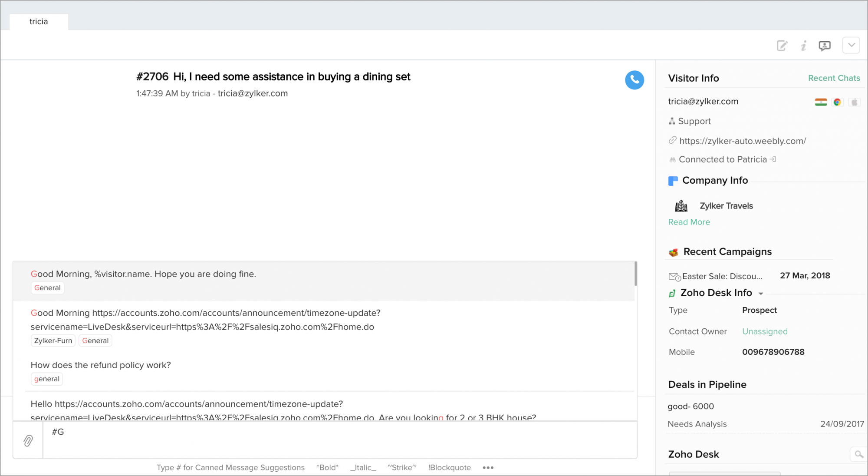
Task: Click the paperclip attachment icon
Action: tap(28, 440)
